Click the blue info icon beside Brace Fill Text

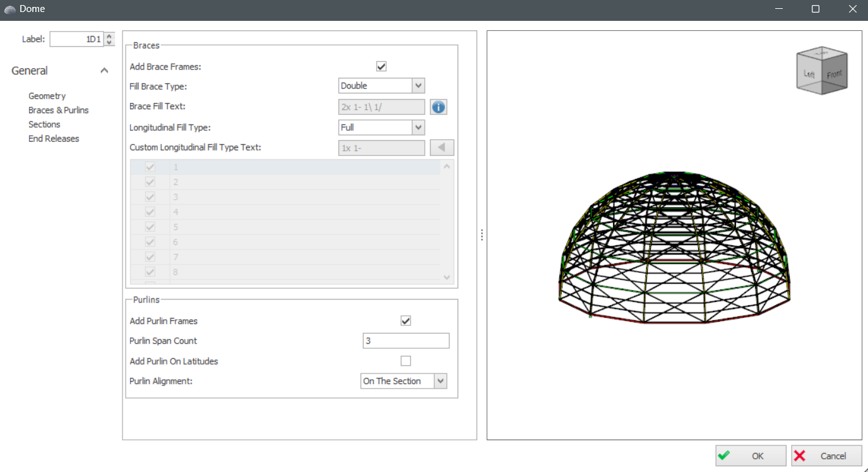pos(439,107)
